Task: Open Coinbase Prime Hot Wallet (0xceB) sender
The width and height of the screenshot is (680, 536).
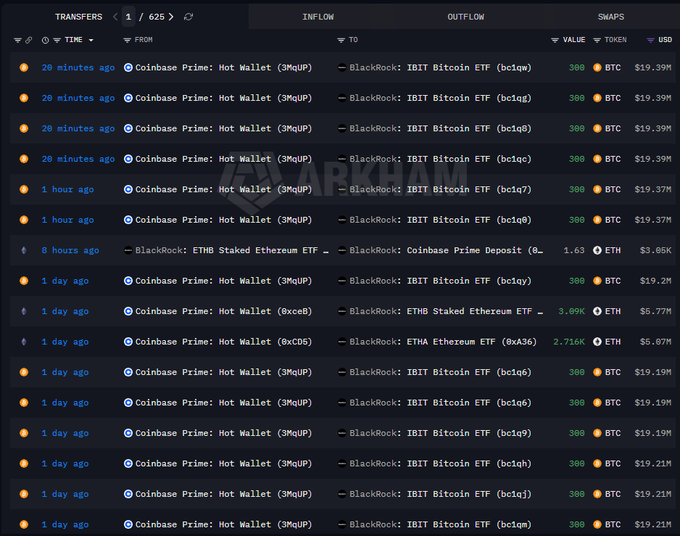Action: pos(223,311)
